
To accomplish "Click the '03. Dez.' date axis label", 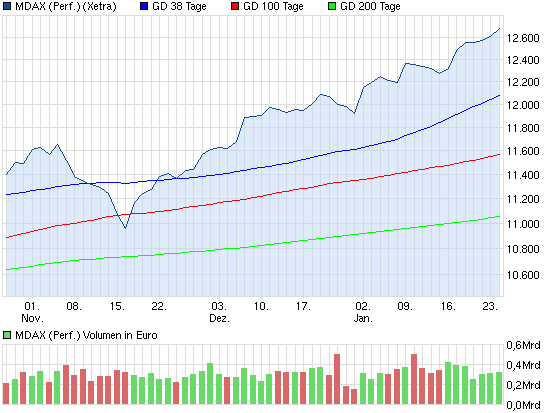I will [219, 312].
